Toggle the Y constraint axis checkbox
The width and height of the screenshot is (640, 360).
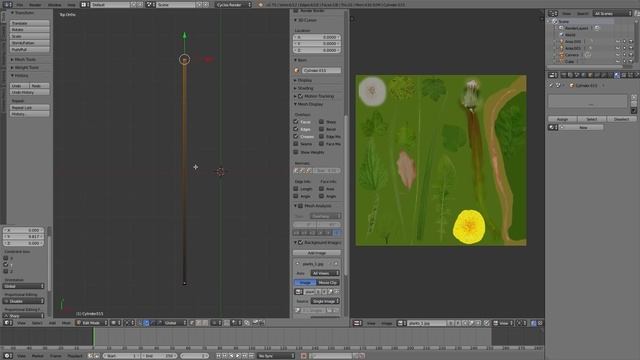coord(6,264)
